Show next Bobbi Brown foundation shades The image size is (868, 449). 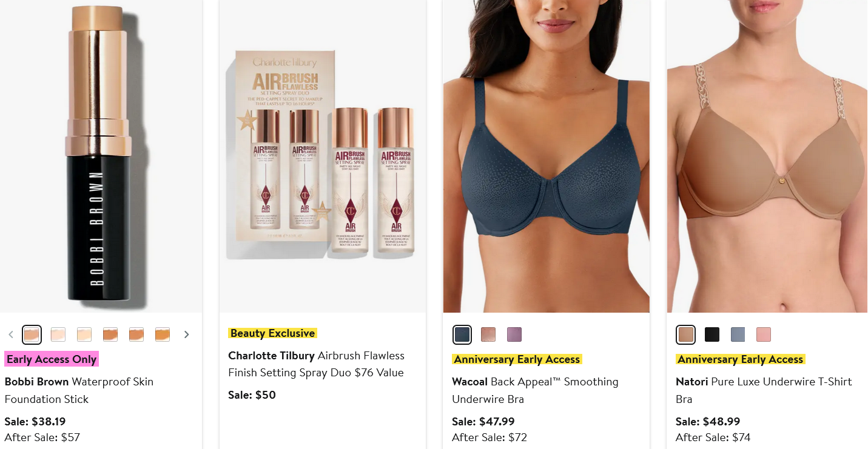pyautogui.click(x=186, y=334)
